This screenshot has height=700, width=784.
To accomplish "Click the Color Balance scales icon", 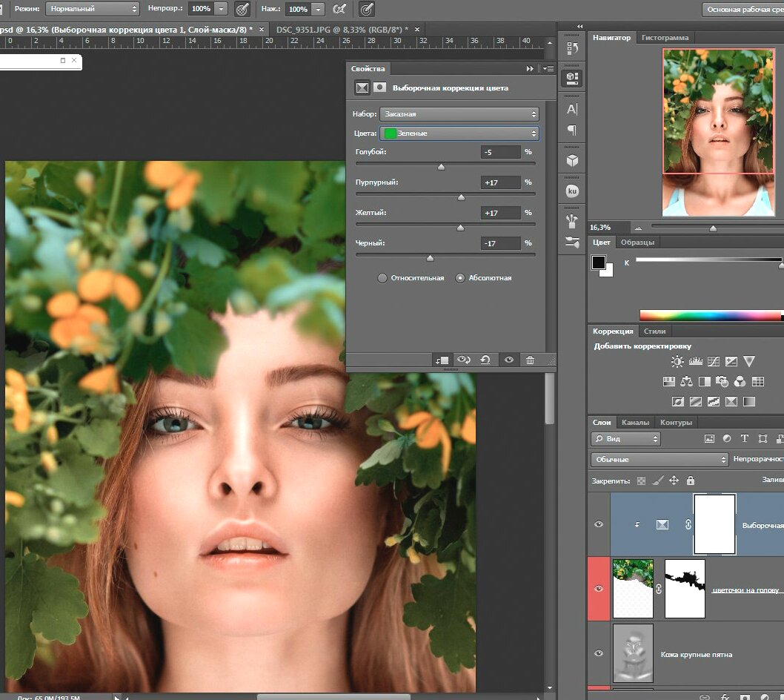I will click(686, 382).
